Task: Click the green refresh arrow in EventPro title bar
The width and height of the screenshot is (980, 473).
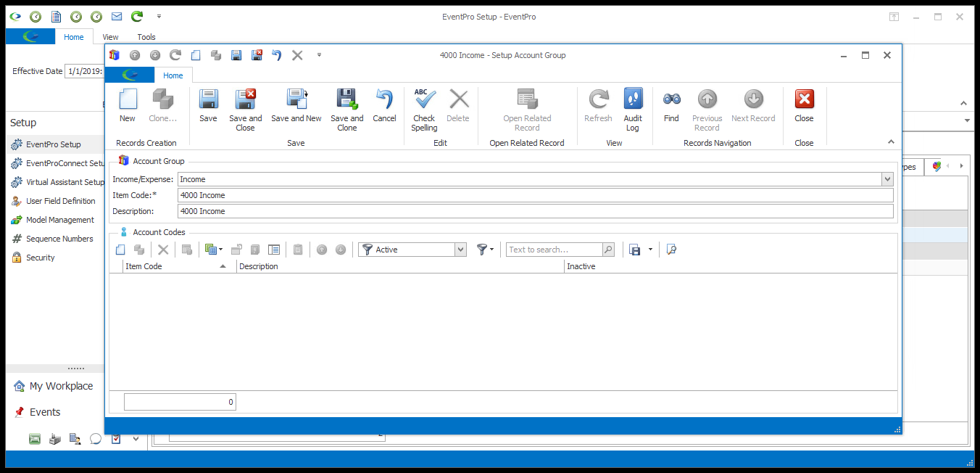Action: click(136, 16)
